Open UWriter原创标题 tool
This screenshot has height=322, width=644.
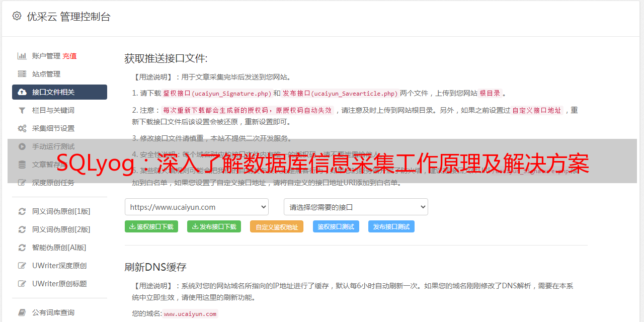click(x=59, y=284)
